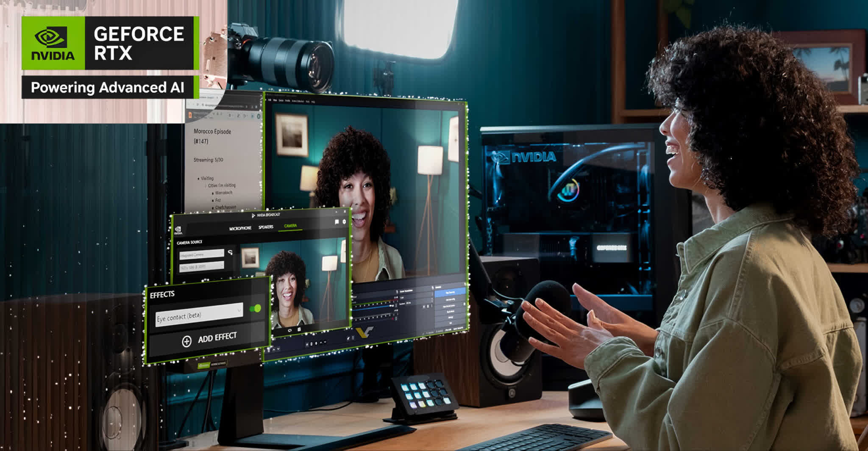Screen dimensions: 868x451
Task: Expand the camera source device dropdown
Action: pyautogui.click(x=201, y=255)
